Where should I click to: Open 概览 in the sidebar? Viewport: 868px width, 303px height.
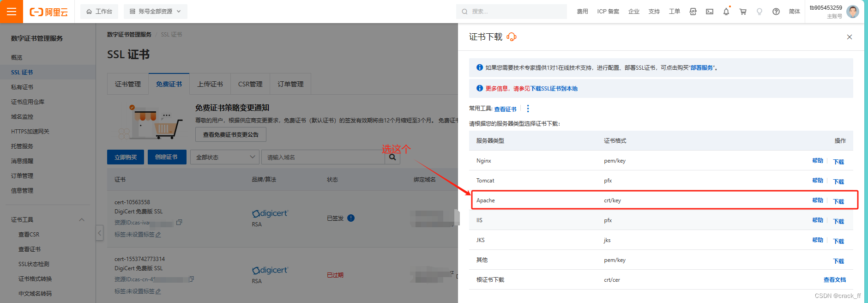17,58
